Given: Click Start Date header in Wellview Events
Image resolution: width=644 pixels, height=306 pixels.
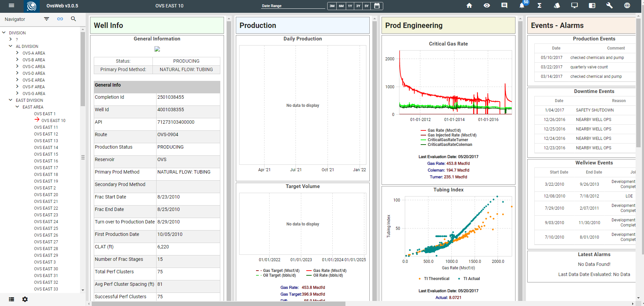Looking at the screenshot, I should [559, 172].
